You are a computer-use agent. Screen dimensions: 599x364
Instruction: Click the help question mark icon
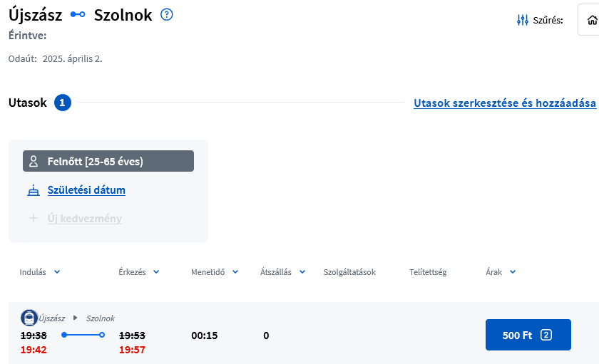(167, 15)
